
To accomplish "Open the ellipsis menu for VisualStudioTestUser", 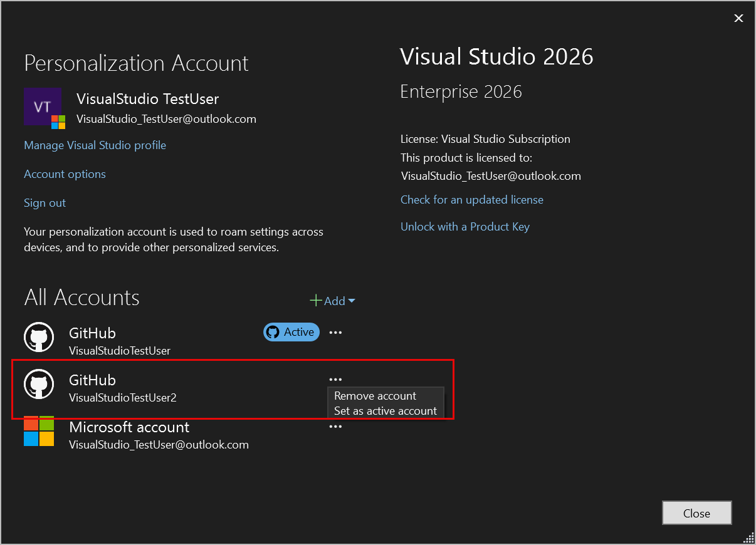I will (335, 332).
